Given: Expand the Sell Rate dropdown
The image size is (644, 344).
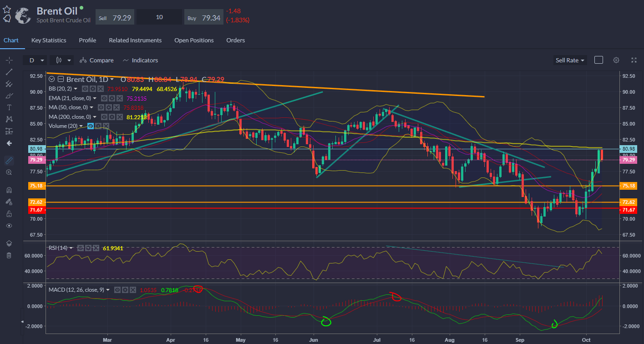Looking at the screenshot, I should (x=570, y=60).
